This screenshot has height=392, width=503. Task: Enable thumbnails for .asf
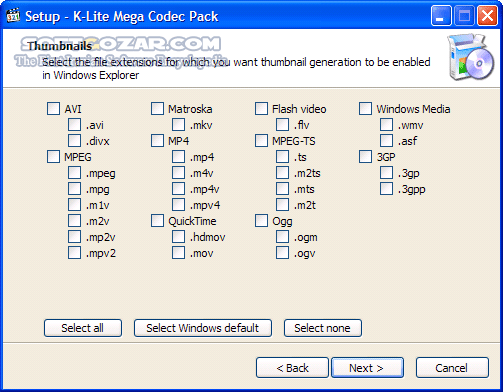pyautogui.click(x=386, y=141)
